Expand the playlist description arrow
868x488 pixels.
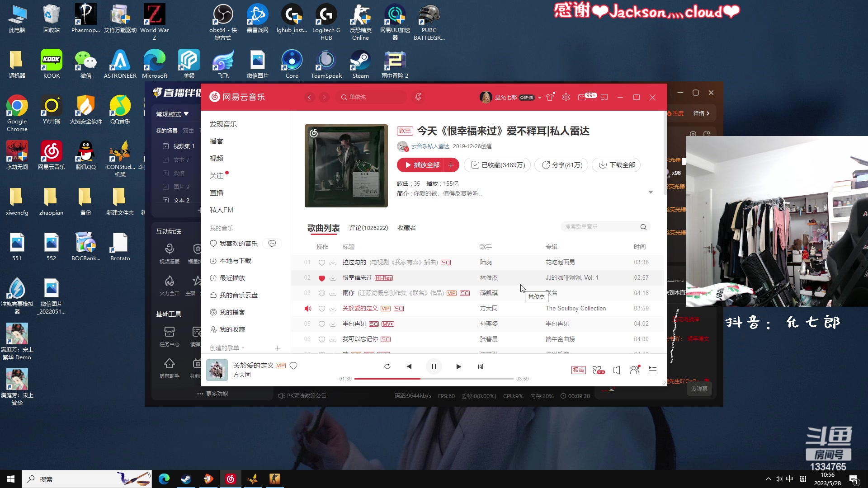pyautogui.click(x=651, y=192)
